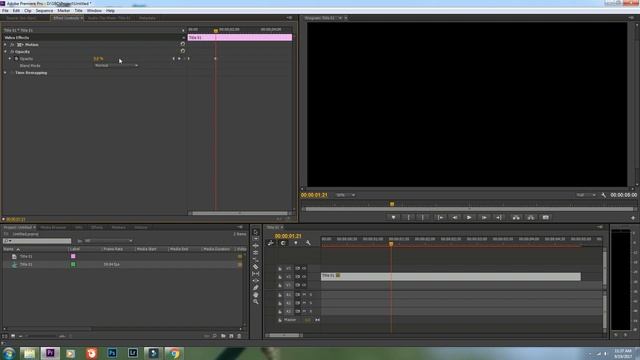Screen dimensions: 640x360
Task: Switch Project panel to icon view
Action: tap(13, 336)
